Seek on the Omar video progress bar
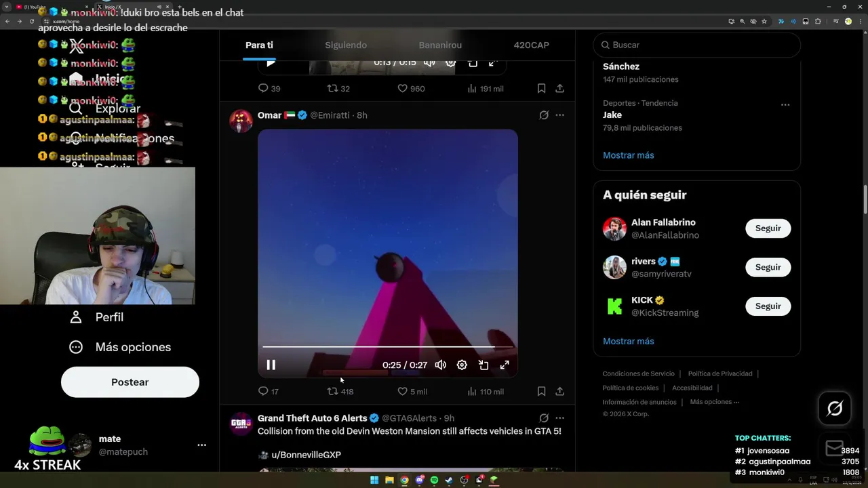 387,346
